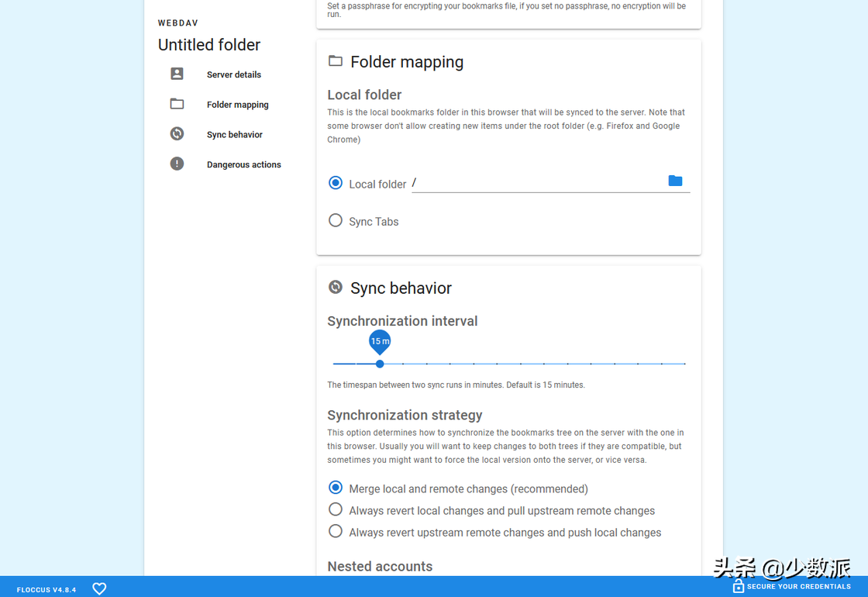Click the Dangerous actions warning icon
Image resolution: width=868 pixels, height=597 pixels.
coord(177,164)
